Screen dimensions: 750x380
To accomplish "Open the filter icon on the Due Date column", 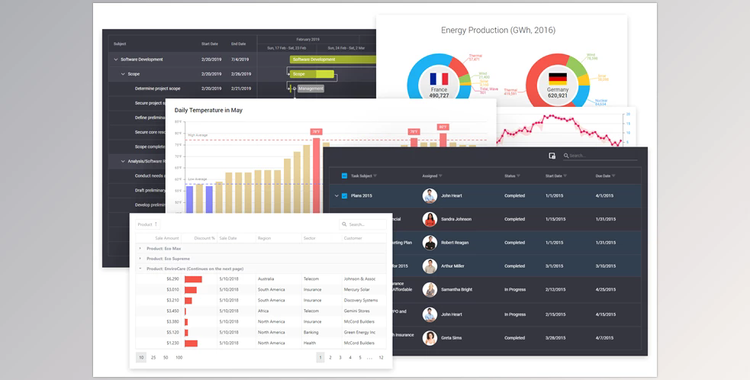I will [613, 176].
